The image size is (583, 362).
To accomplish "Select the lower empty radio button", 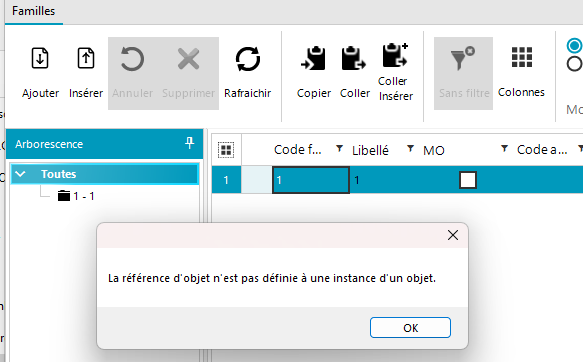I will click(574, 64).
